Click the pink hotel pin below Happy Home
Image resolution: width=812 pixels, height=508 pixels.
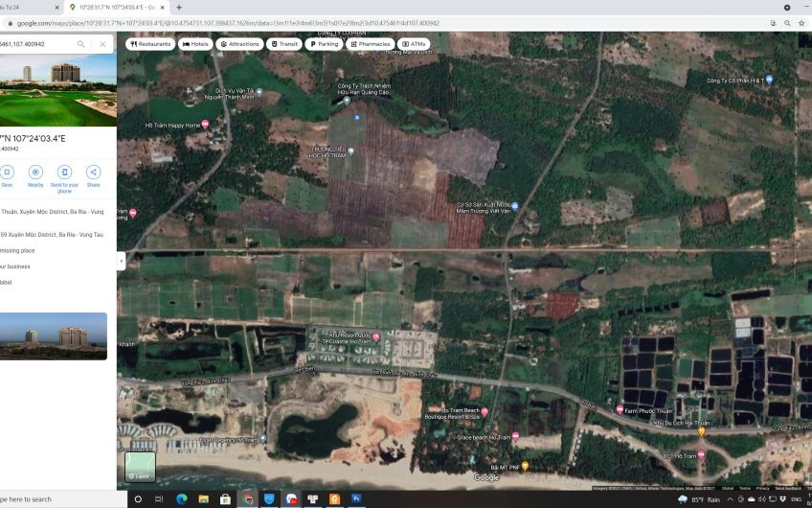click(132, 213)
